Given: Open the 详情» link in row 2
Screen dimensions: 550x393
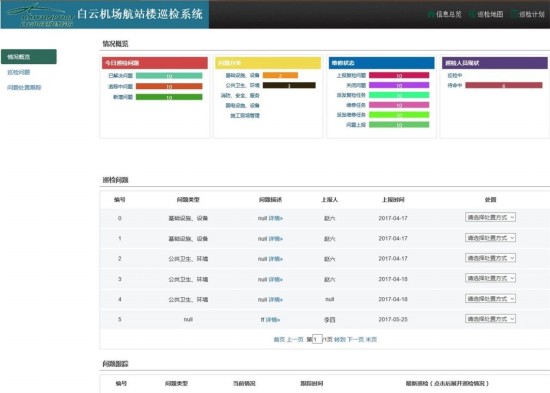Looking at the screenshot, I should 276,259.
